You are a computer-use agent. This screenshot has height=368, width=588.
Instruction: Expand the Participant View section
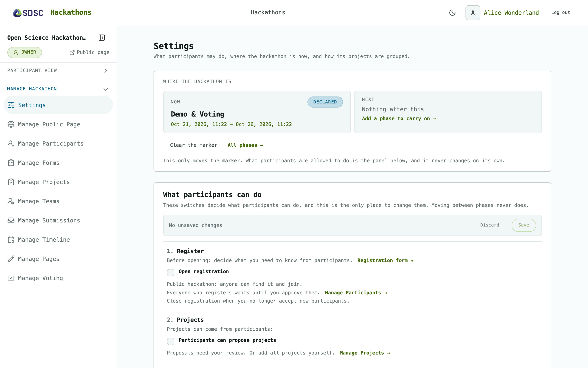(58, 71)
